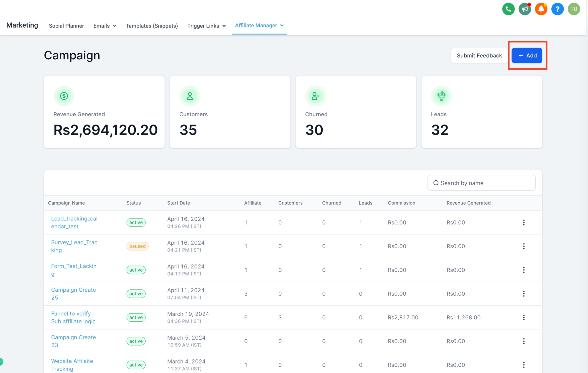Click the active badge for Campaign Create 25
The image size is (588, 373).
pos(136,294)
